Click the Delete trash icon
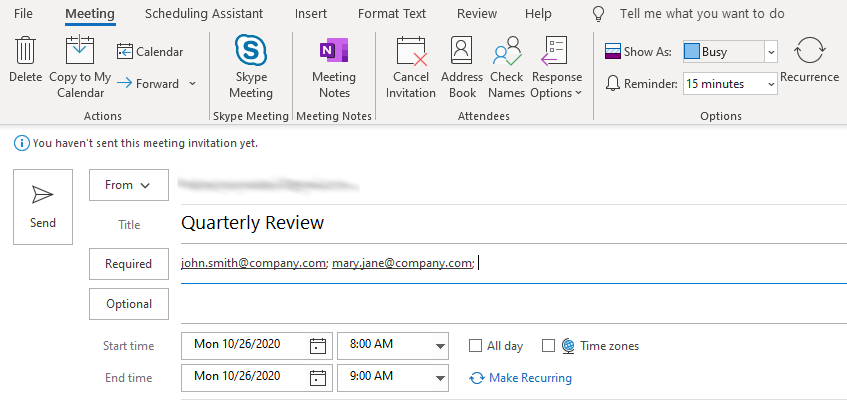 tap(25, 51)
